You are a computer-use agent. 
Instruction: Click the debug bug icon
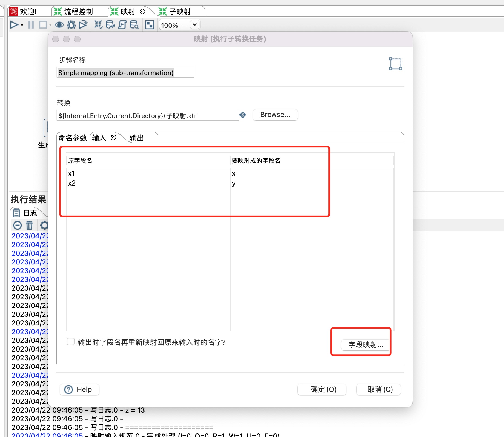coord(71,25)
